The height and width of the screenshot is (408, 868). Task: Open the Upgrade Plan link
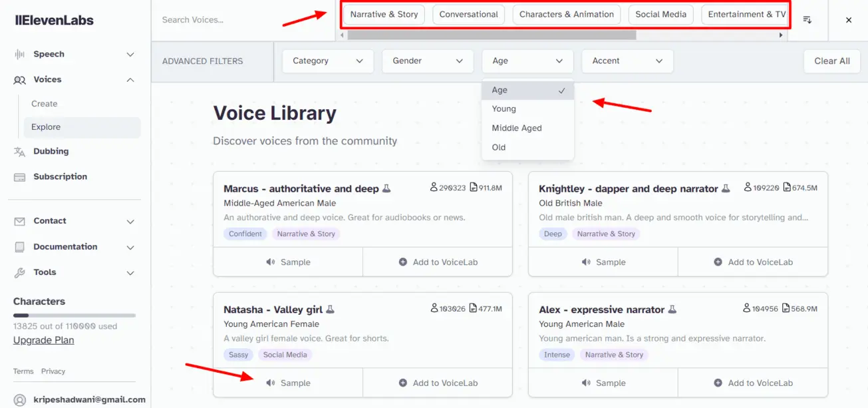(43, 339)
